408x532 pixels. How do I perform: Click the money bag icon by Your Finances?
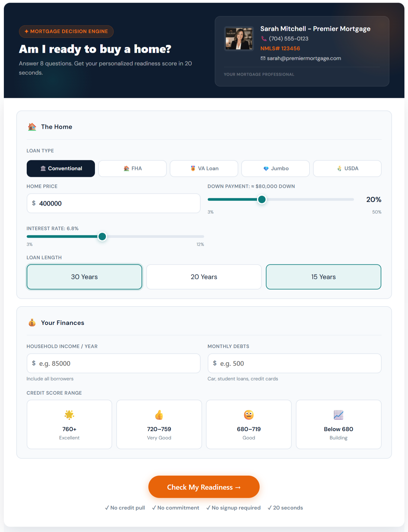pos(32,323)
